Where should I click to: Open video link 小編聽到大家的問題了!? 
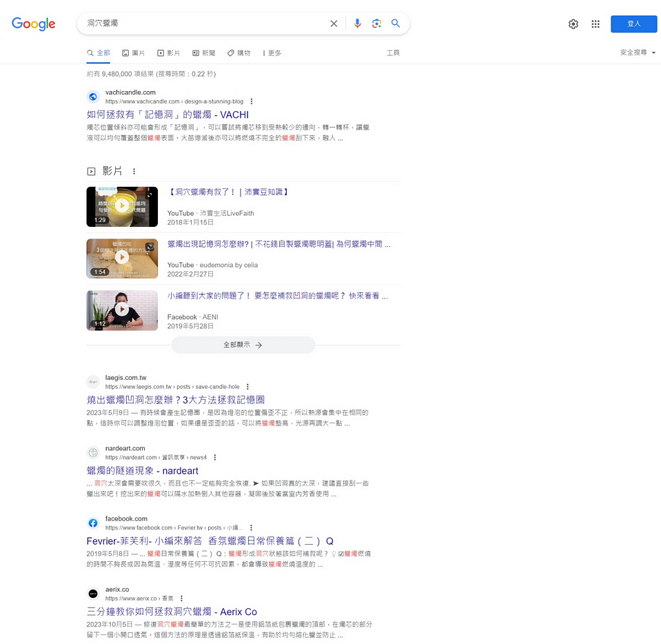tap(277, 296)
